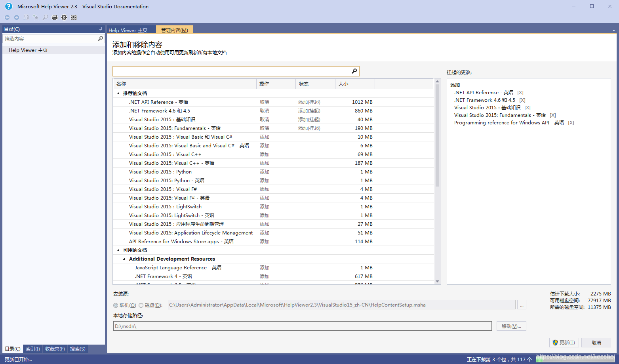This screenshot has height=364, width=619.
Task: Remove Programming reference for Windows API pending item
Action: 571,123
